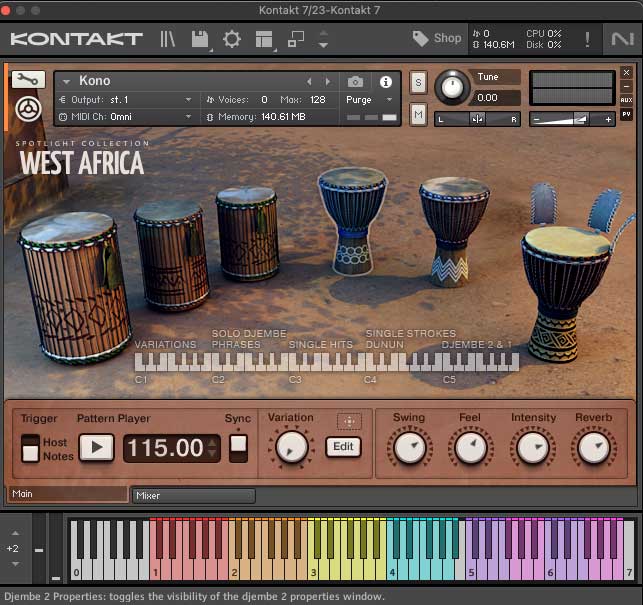The height and width of the screenshot is (605, 643).
Task: Click the Edit variation button
Action: [x=343, y=446]
